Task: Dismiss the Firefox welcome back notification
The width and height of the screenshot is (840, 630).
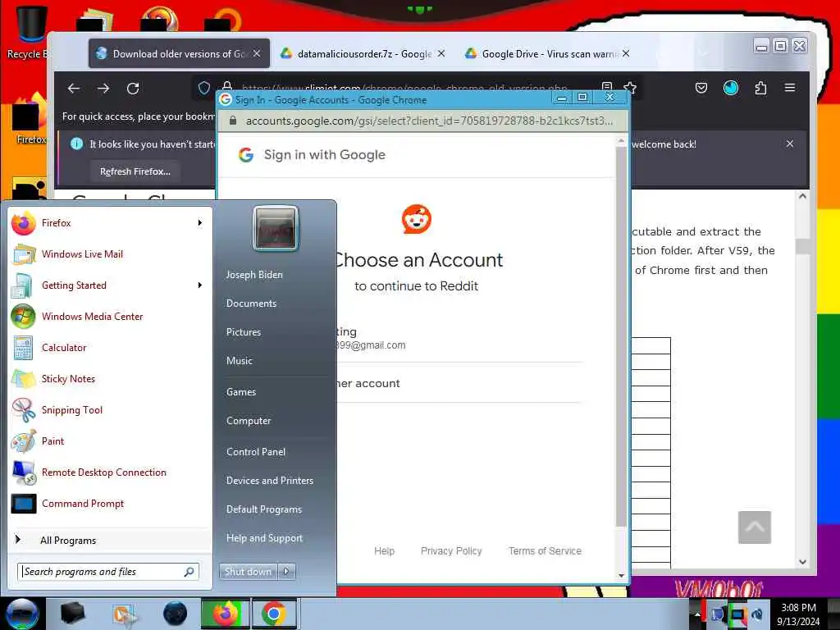Action: coord(790,144)
